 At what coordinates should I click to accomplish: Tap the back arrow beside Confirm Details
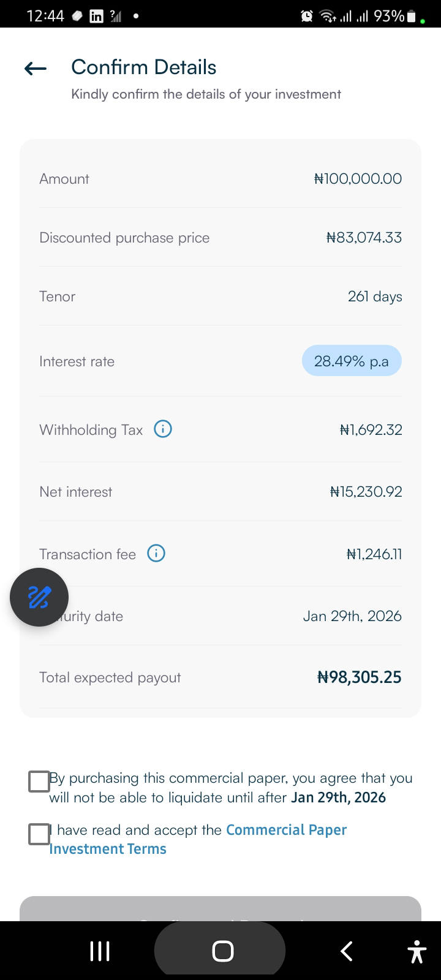tap(36, 69)
